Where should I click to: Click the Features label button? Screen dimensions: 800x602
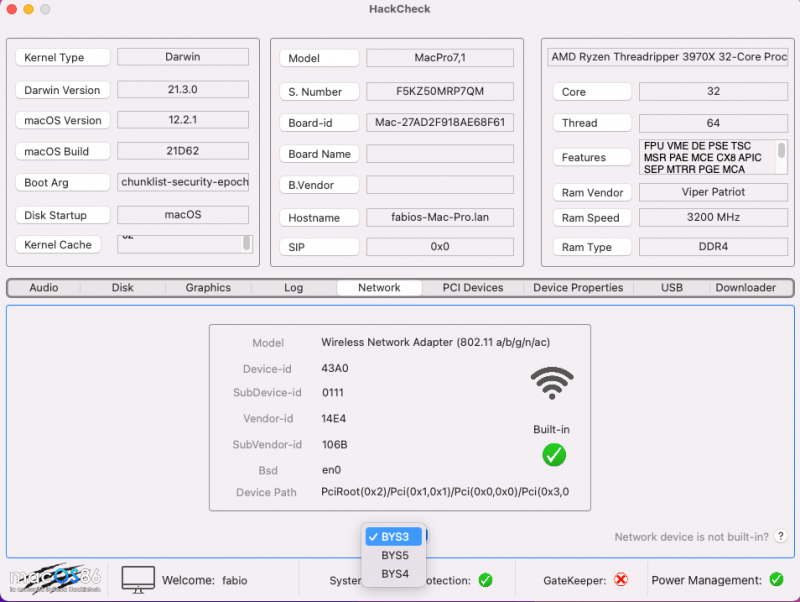click(592, 157)
